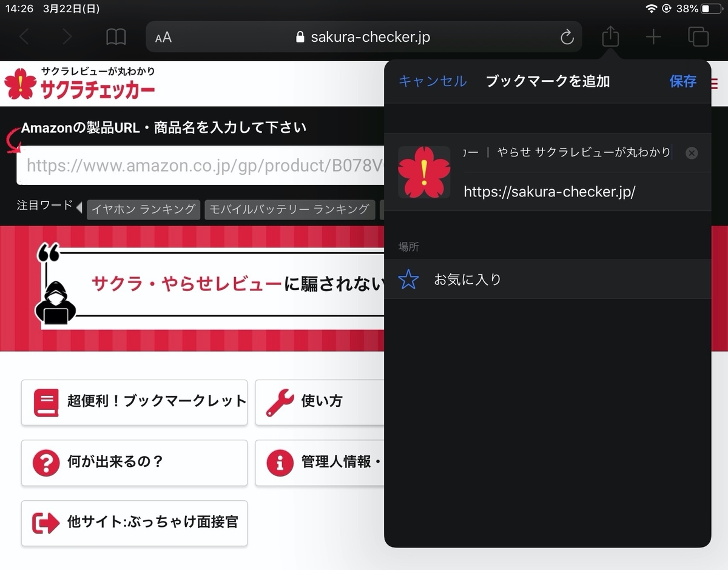Tap the AA text size icon
This screenshot has width=728, height=570.
click(162, 36)
